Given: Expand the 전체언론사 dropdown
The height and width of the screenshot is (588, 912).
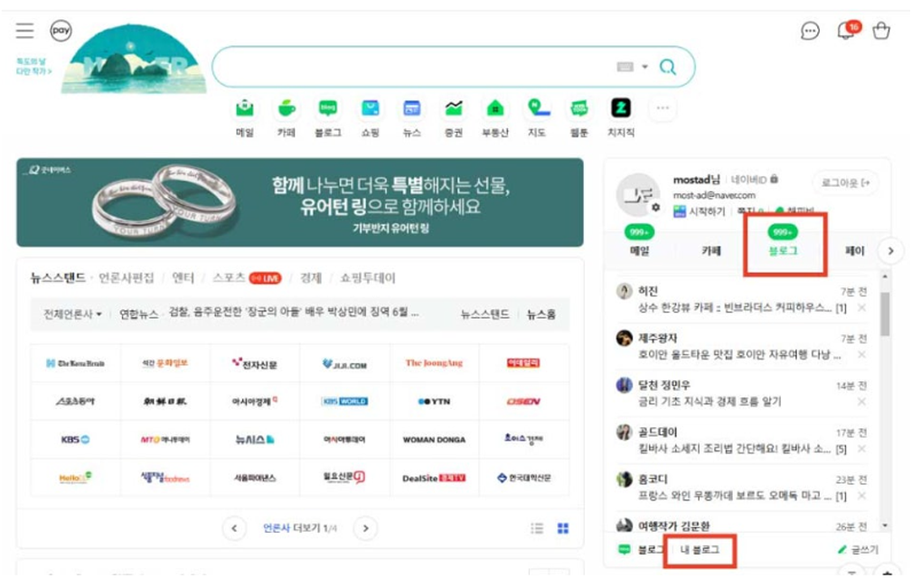Looking at the screenshot, I should (x=73, y=313).
